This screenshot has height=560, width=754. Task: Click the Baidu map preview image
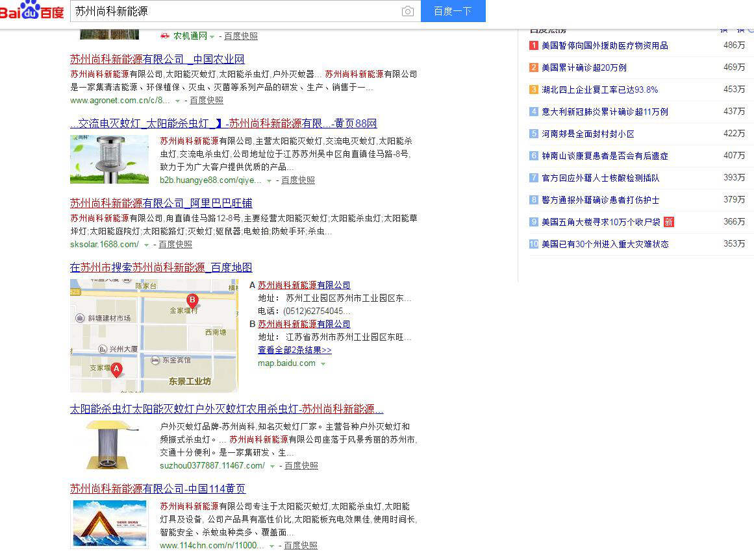point(154,335)
